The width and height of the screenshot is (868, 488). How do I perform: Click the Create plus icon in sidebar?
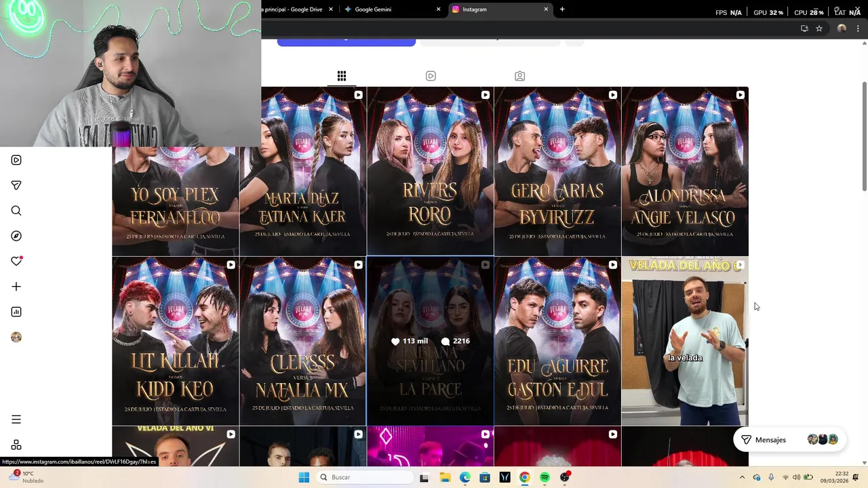[x=16, y=287]
